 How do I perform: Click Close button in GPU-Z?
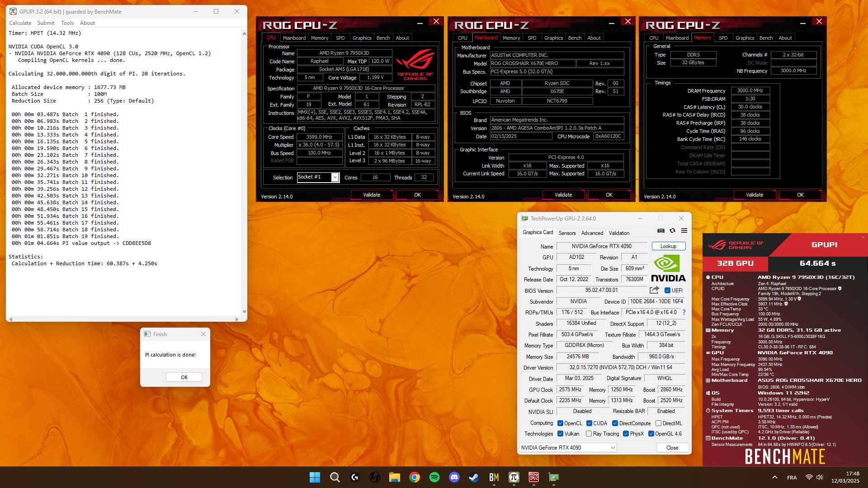coord(672,448)
